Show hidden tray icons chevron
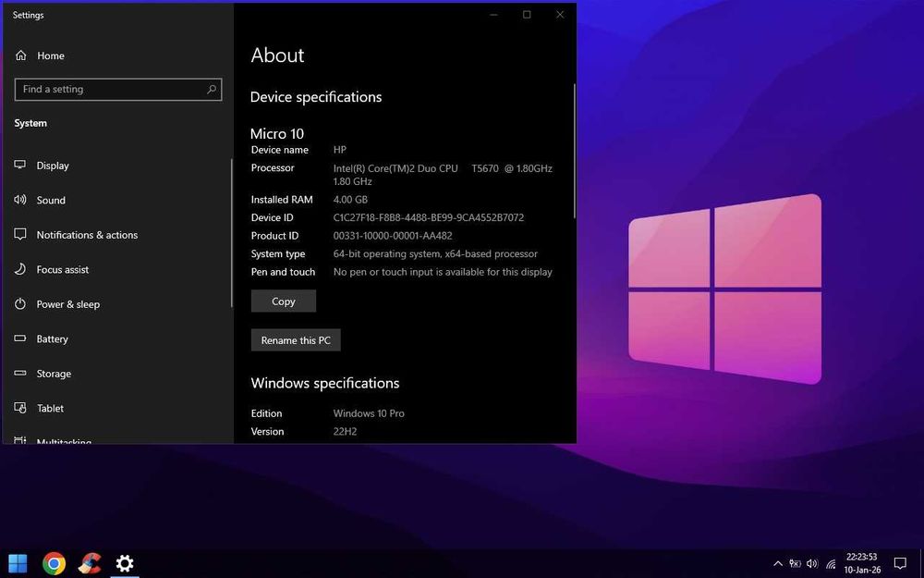The width and height of the screenshot is (924, 578). (778, 564)
